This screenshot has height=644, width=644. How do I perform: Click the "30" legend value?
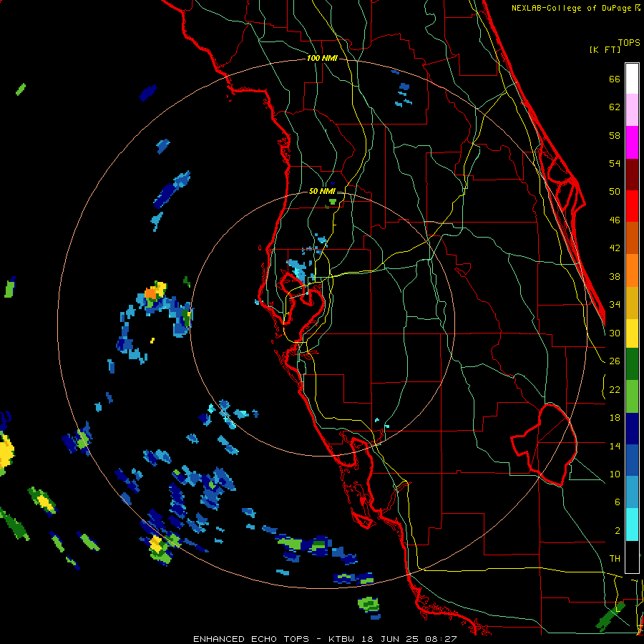coord(615,333)
